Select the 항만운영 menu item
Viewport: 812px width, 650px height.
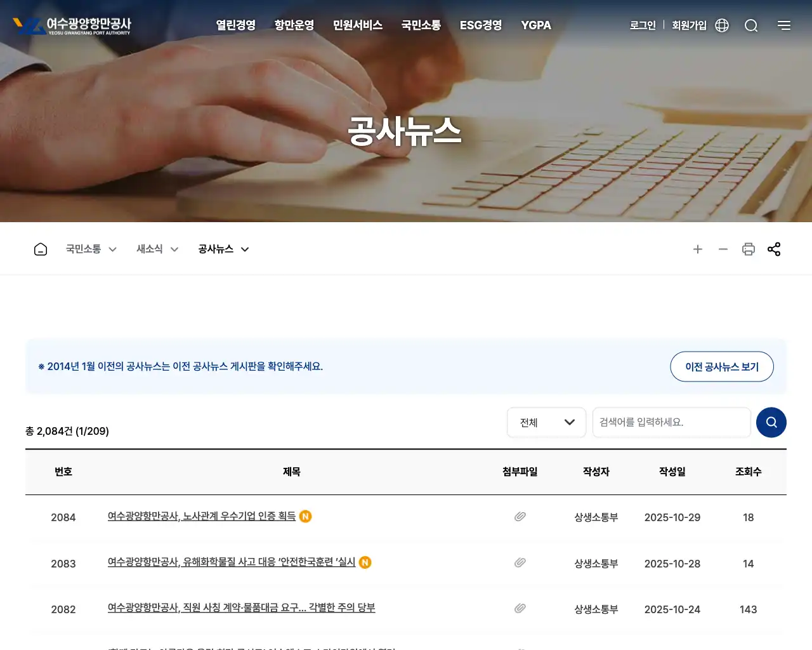(294, 25)
